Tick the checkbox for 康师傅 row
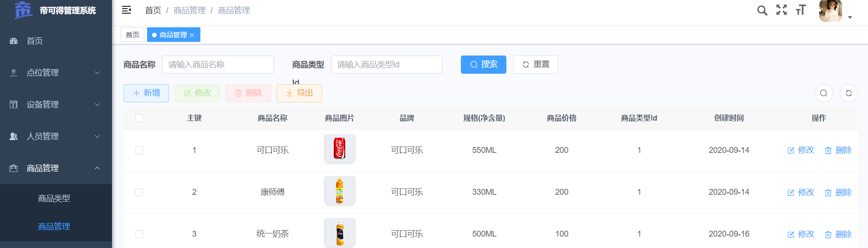 coord(139,192)
